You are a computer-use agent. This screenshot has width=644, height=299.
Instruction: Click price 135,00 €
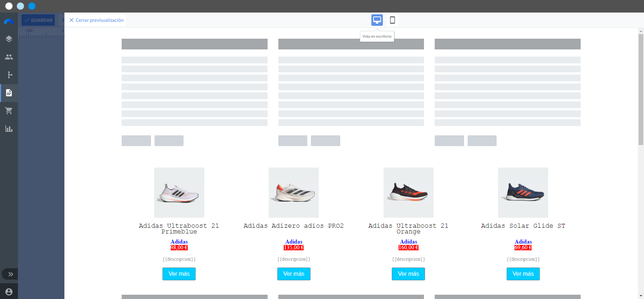pos(294,247)
